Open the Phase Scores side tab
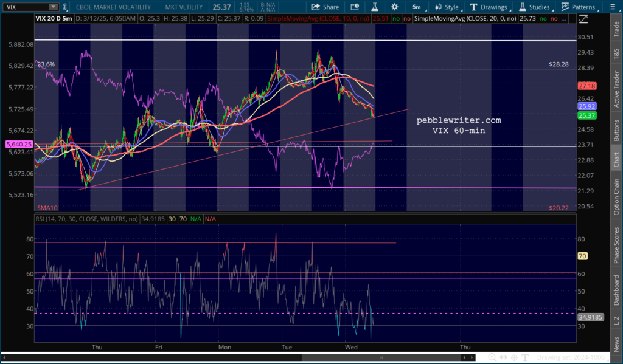 (x=616, y=244)
